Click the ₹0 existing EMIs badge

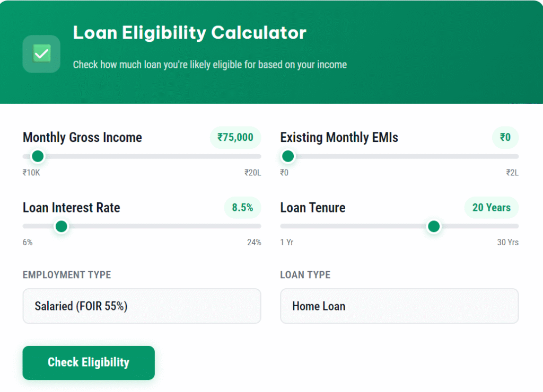(505, 137)
